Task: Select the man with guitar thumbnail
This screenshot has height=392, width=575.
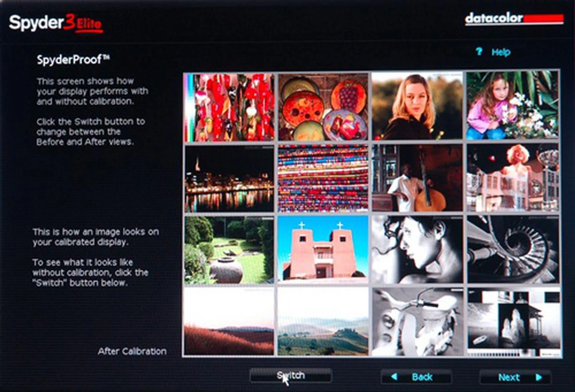Action: click(417, 178)
